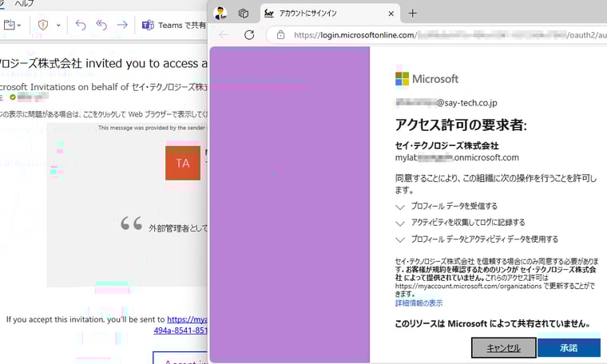Open the Edge profile avatar
Viewport: 607px width, 364px height.
point(220,13)
